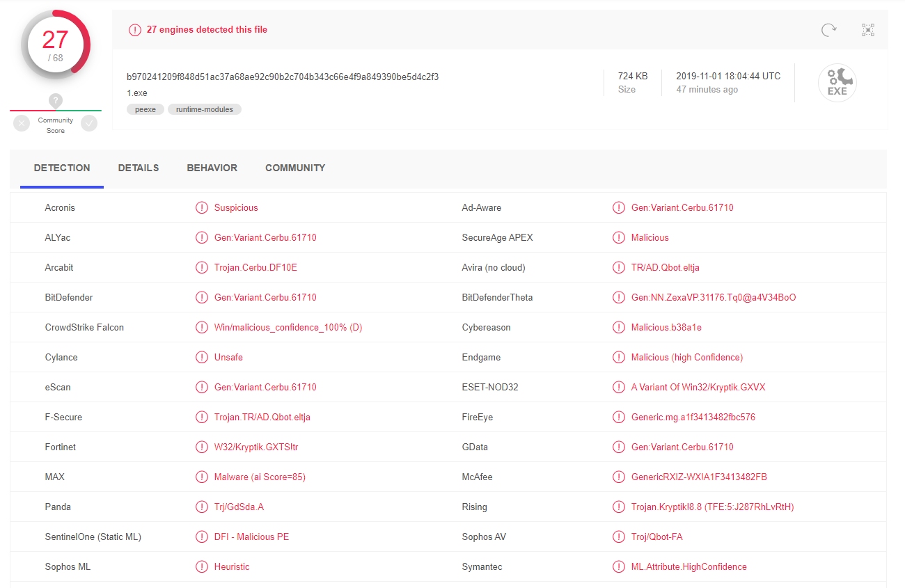Click the 724 KB size value
This screenshot has width=905, height=588.
pos(633,76)
